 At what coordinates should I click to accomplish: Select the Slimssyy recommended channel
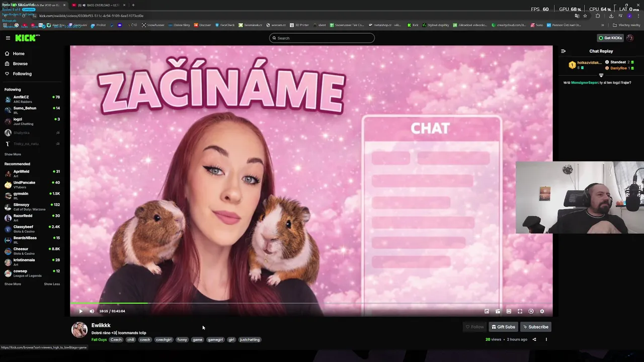point(32,207)
